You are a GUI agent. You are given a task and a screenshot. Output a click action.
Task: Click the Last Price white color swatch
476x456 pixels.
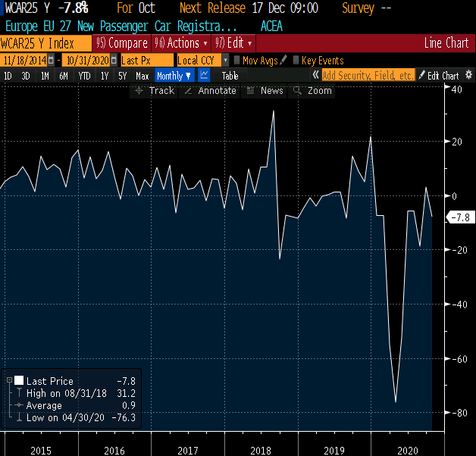tap(19, 381)
